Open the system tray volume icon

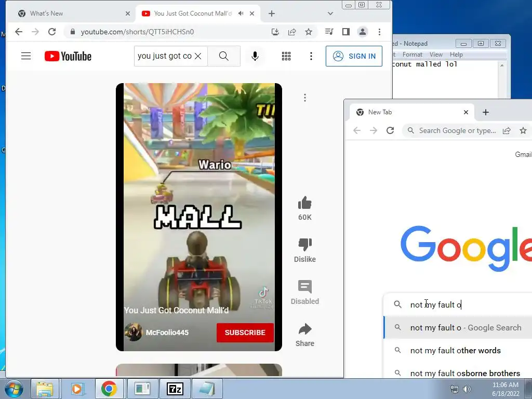click(468, 389)
